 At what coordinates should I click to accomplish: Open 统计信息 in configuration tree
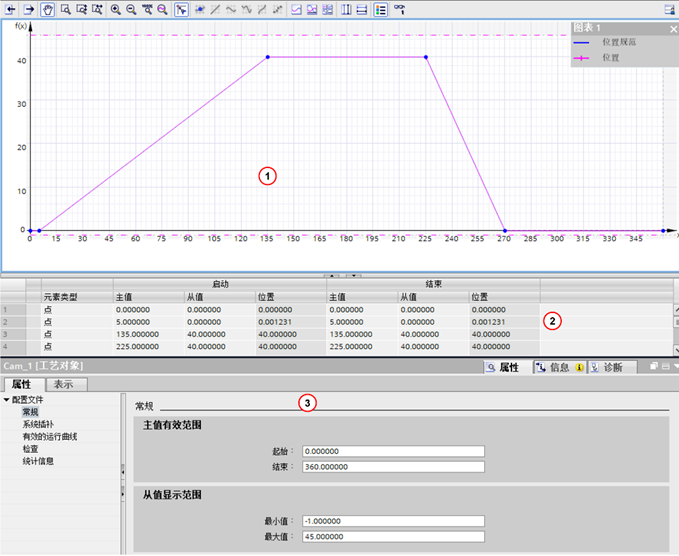[x=38, y=461]
